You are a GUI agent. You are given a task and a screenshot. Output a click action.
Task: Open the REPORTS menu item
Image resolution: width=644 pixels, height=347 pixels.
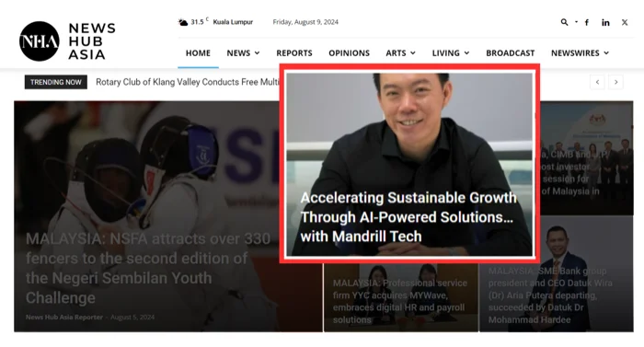[294, 53]
